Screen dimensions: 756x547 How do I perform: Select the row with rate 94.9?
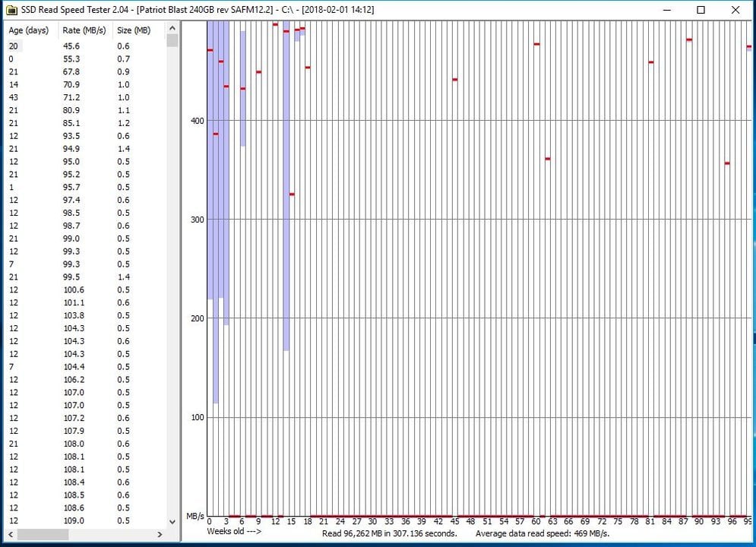point(85,149)
